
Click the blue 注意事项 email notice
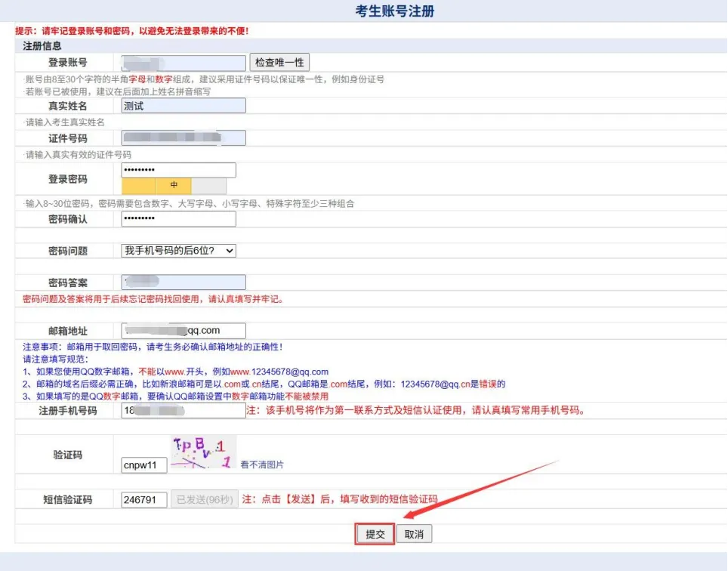coord(153,347)
